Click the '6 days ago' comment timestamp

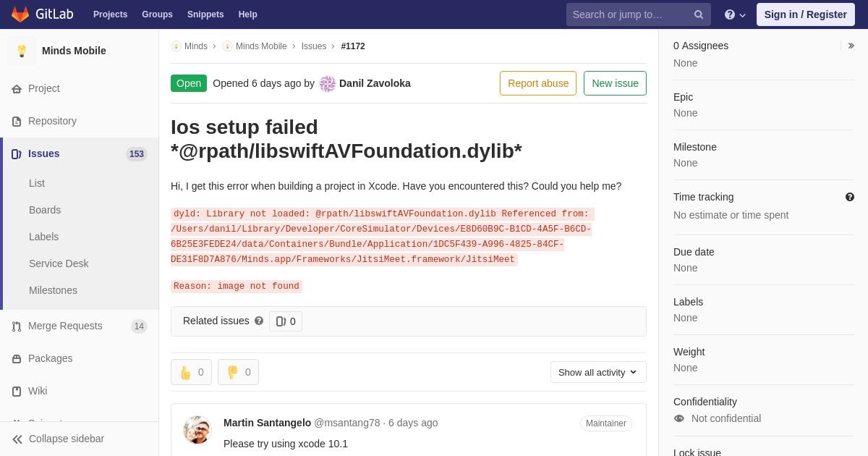point(413,423)
